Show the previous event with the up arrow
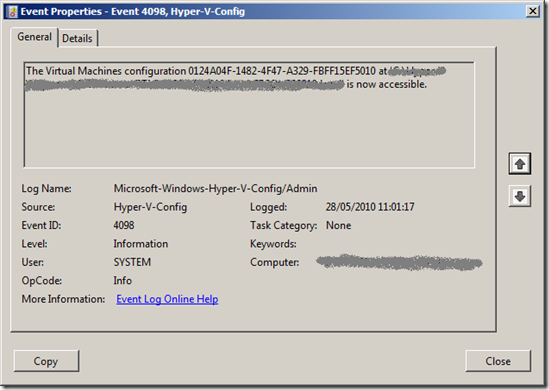549x390 pixels. [x=520, y=163]
